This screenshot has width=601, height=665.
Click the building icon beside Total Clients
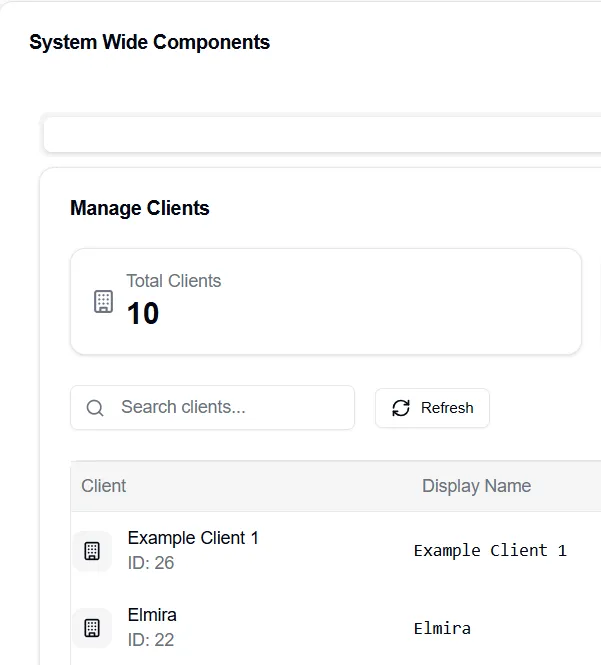(103, 302)
